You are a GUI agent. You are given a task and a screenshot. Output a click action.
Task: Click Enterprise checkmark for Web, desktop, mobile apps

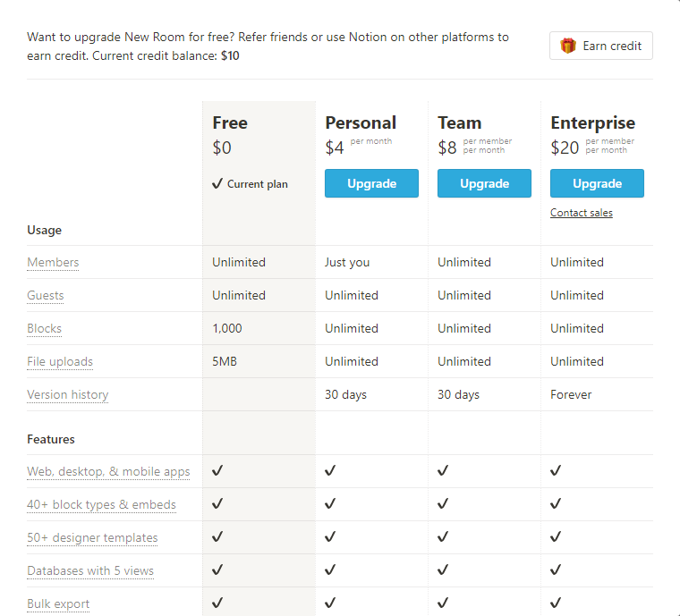tap(556, 470)
